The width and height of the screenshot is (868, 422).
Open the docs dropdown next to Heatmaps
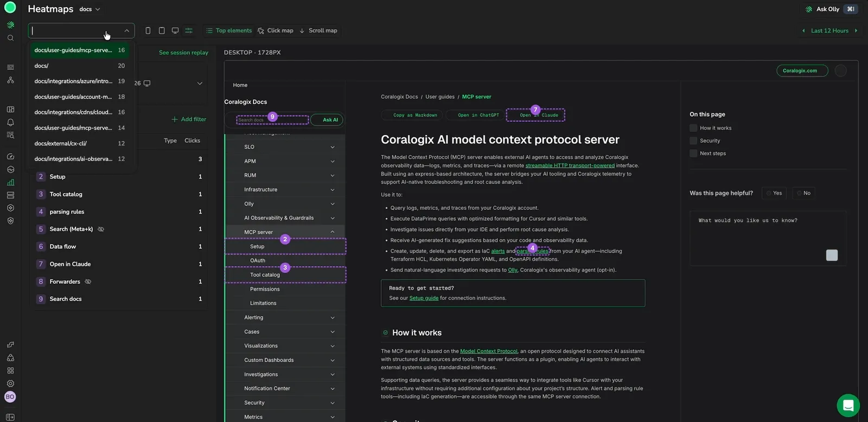click(90, 9)
